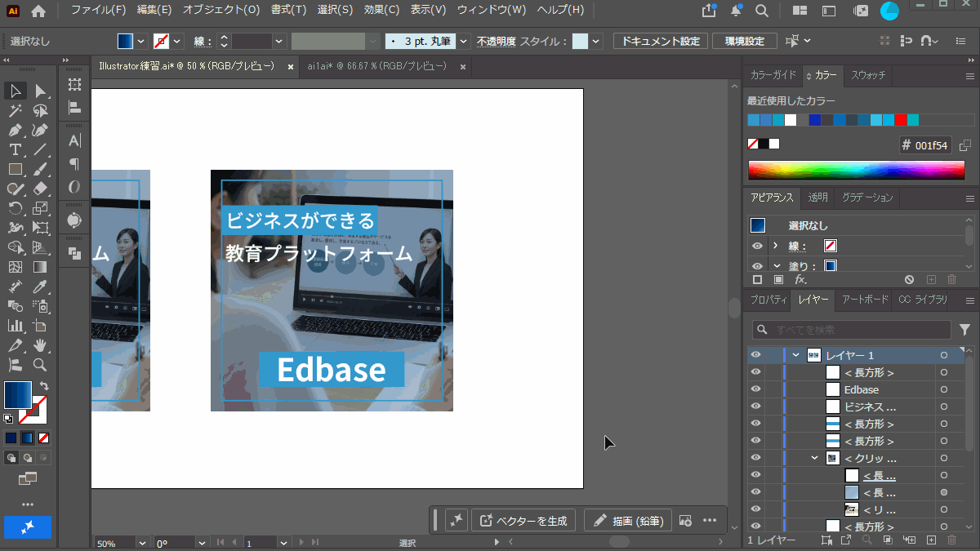This screenshot has width=980, height=551.
Task: Click target circle of Edbase layer
Action: (944, 389)
